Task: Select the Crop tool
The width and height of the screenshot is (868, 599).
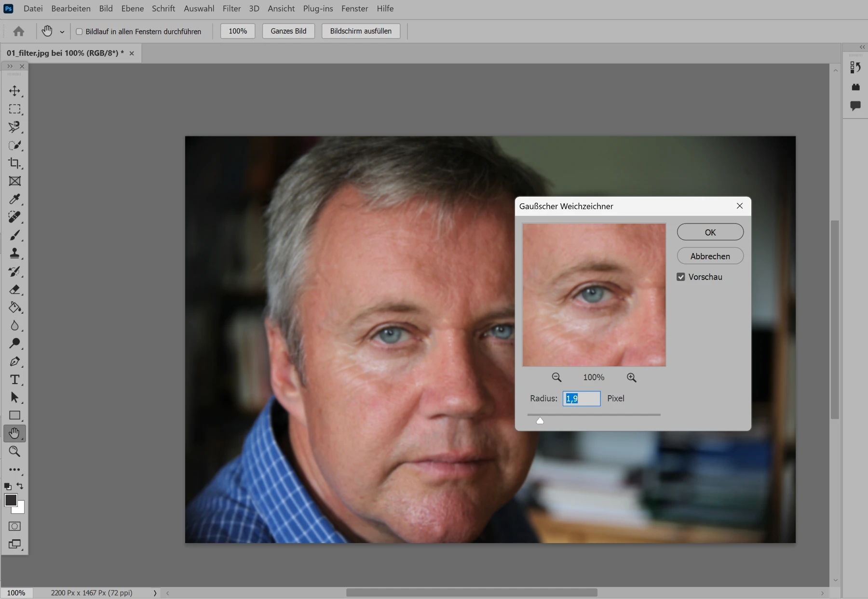Action: 14,163
